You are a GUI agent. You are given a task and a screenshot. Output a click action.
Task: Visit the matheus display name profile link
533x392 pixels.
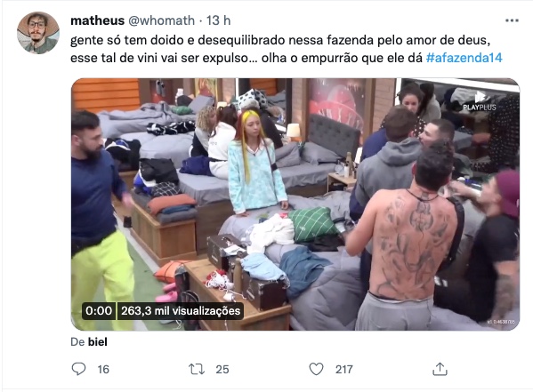(97, 20)
